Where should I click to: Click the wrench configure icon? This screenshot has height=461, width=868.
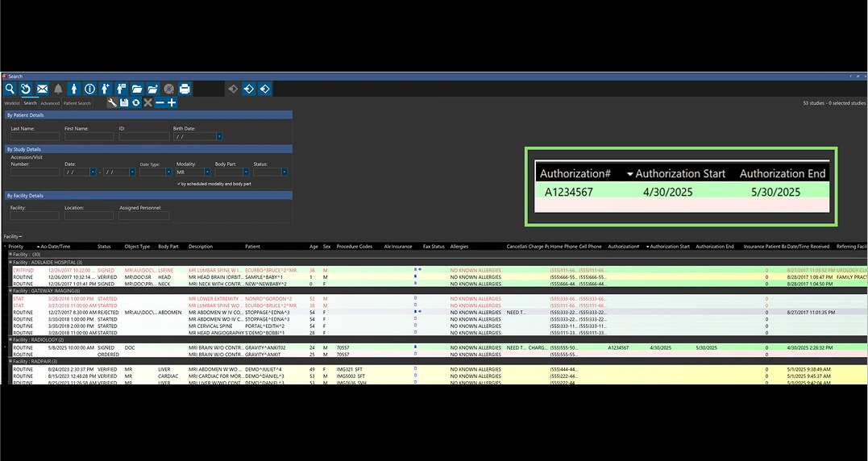click(x=112, y=102)
